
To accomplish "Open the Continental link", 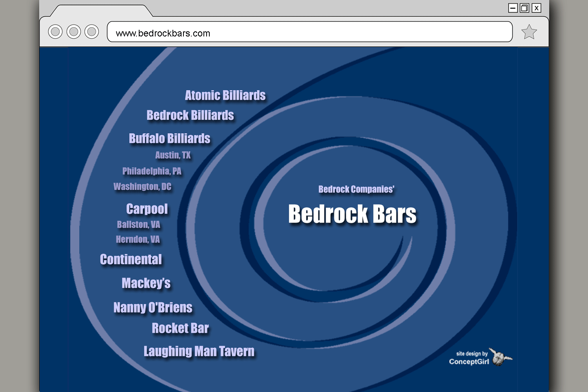I will tap(131, 260).
